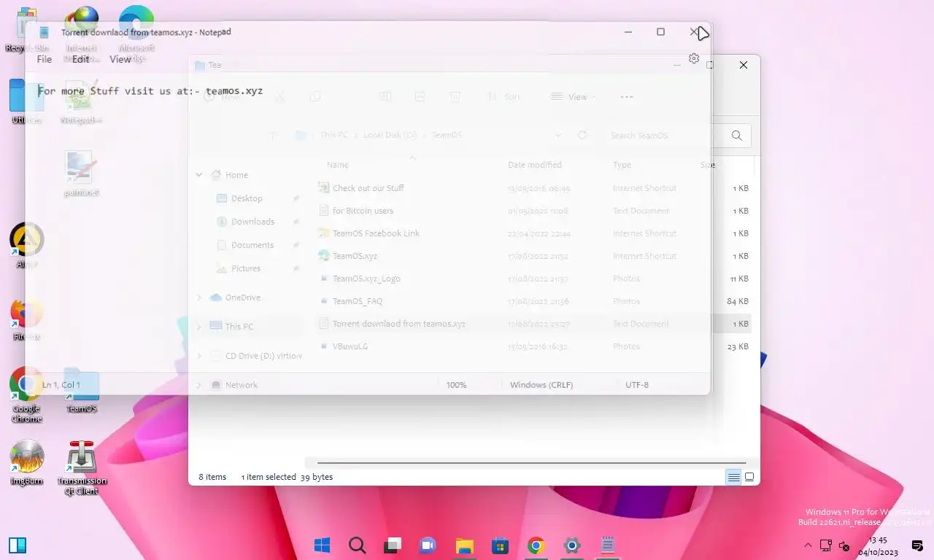Select the TeamOS folder on desktop
Viewport: 934px width, 560px height.
click(82, 390)
